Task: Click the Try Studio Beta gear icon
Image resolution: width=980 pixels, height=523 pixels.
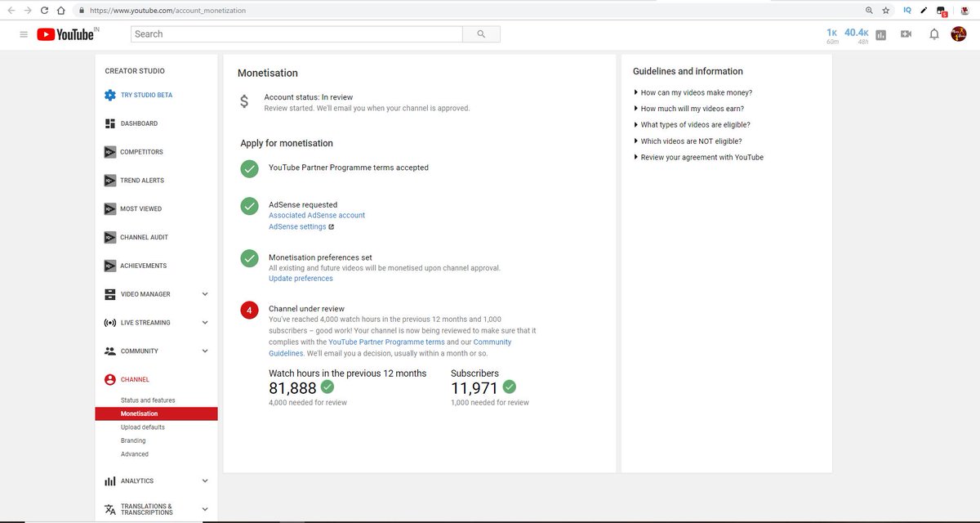Action: pyautogui.click(x=110, y=95)
